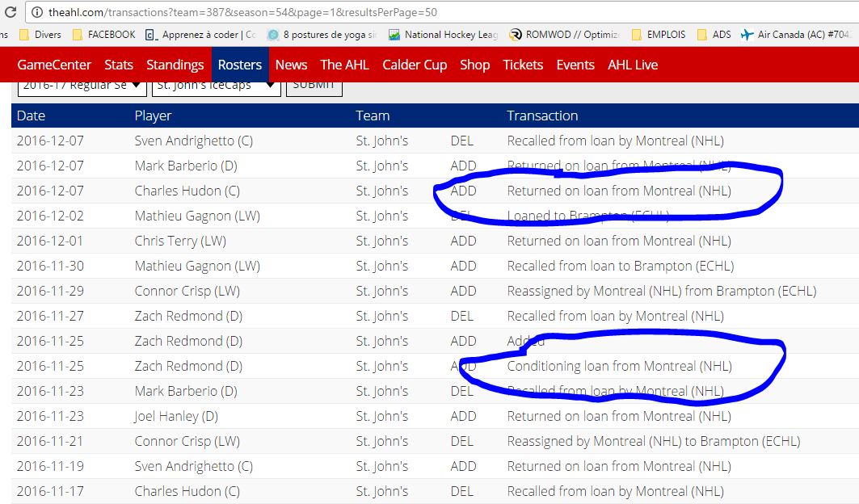Select Connor Crisp (LW) on 2016-11-21
Image resolution: width=859 pixels, height=504 pixels.
tap(187, 442)
